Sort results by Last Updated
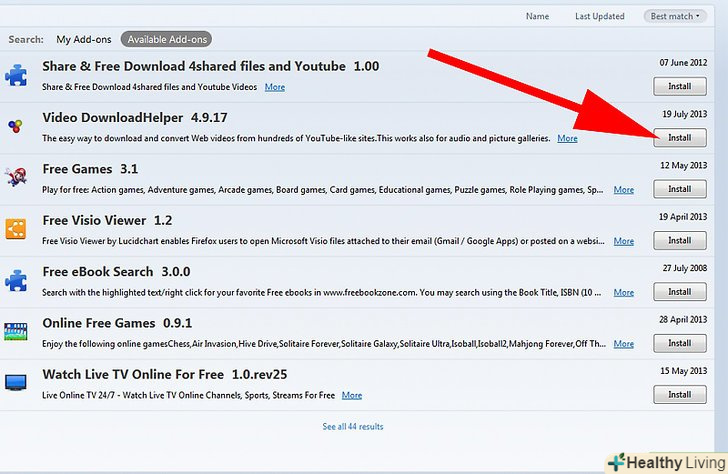This screenshot has width=728, height=474. click(x=599, y=16)
